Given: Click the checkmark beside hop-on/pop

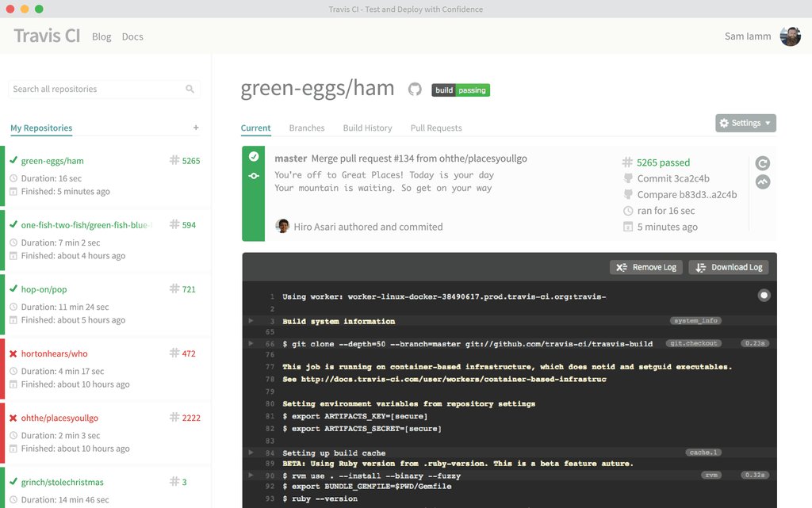Looking at the screenshot, I should (13, 288).
